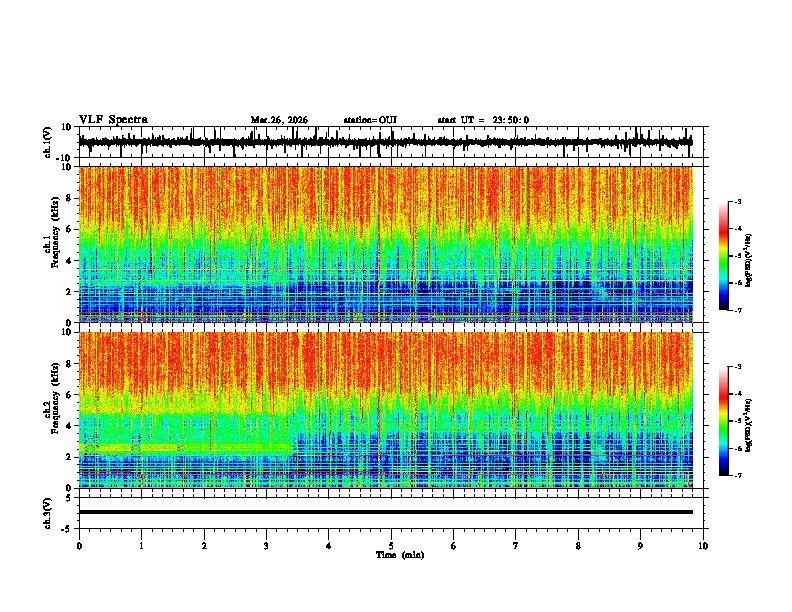Click the ch.2 spectrogram color bar

pyautogui.click(x=723, y=421)
